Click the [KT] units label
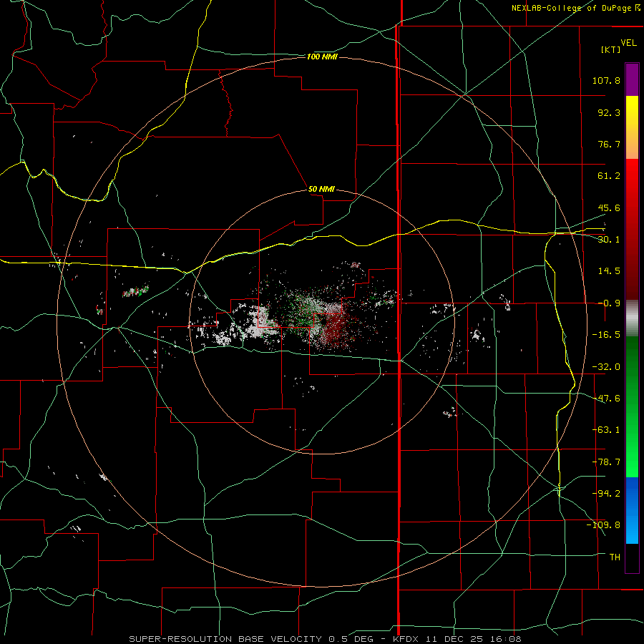This screenshot has width=644, height=644. pyautogui.click(x=610, y=49)
